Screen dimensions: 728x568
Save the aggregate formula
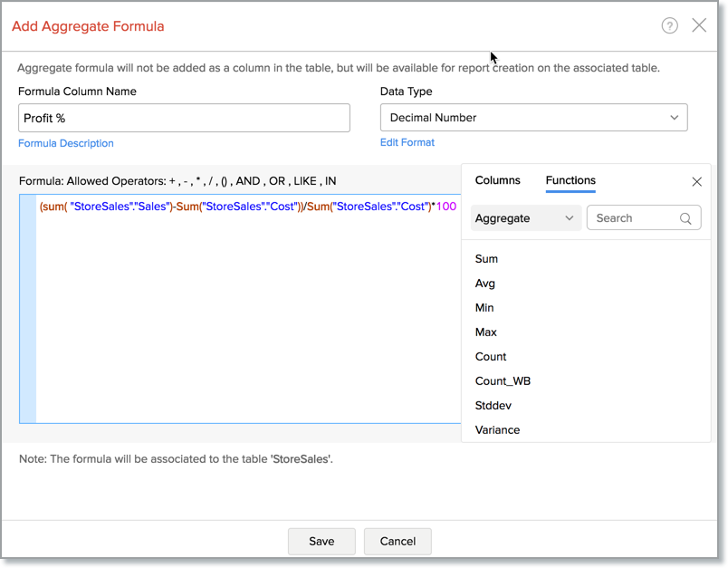pyautogui.click(x=321, y=541)
